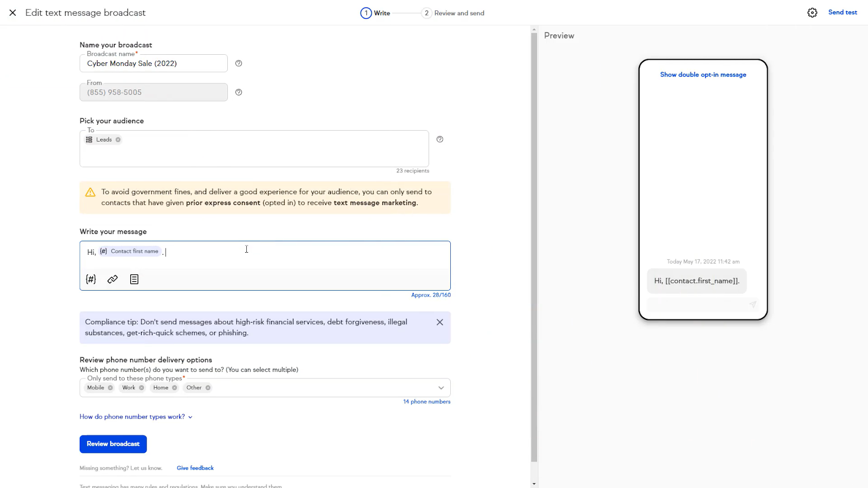Image resolution: width=868 pixels, height=488 pixels.
Task: Click Send test in the top bar
Action: (x=842, y=12)
